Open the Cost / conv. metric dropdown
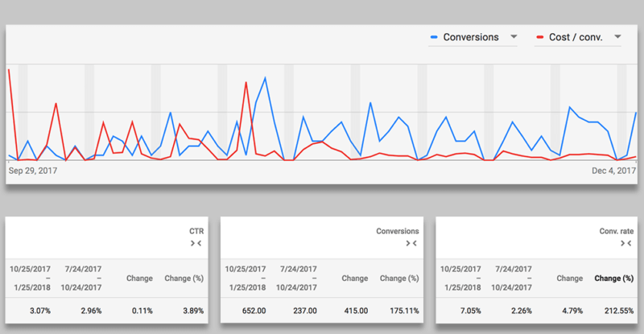Viewport: 644px width, 334px height. click(x=617, y=37)
